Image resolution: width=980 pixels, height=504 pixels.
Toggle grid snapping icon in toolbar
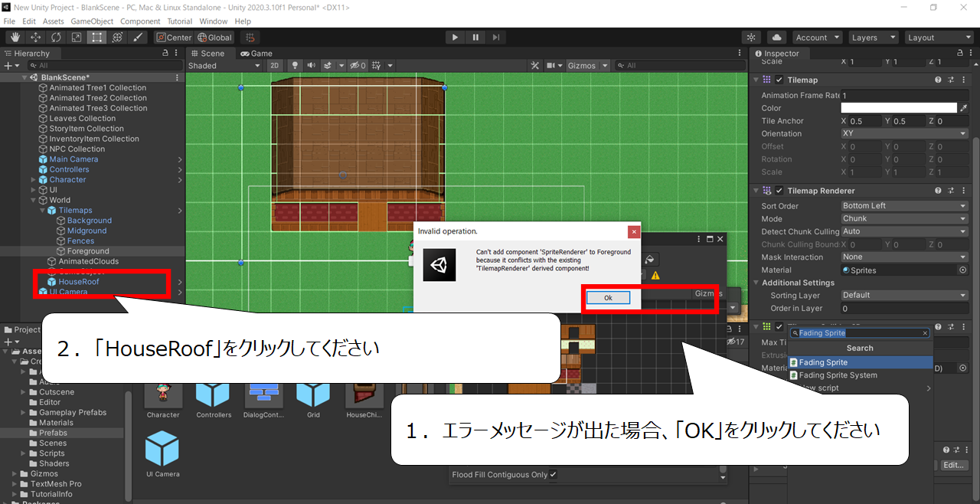tap(249, 37)
